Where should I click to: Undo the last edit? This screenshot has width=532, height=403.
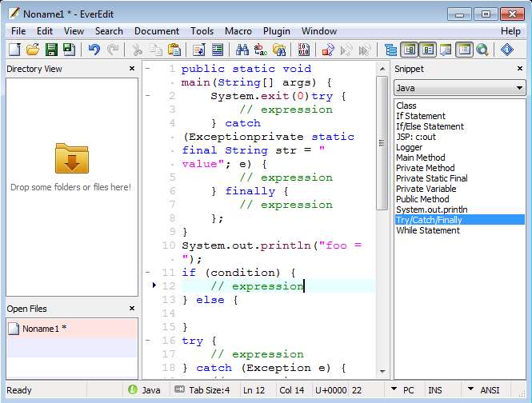(94, 50)
